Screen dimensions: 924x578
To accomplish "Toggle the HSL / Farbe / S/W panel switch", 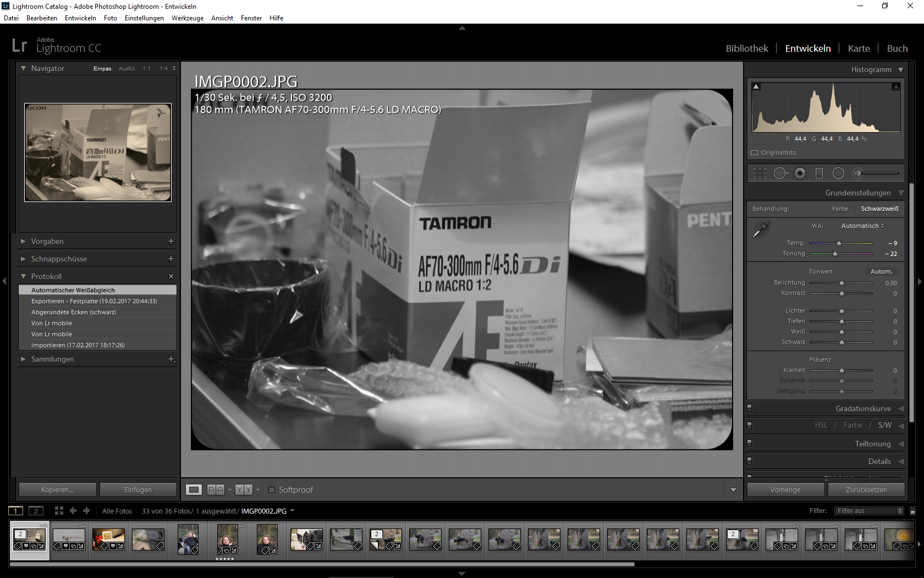I will click(750, 426).
